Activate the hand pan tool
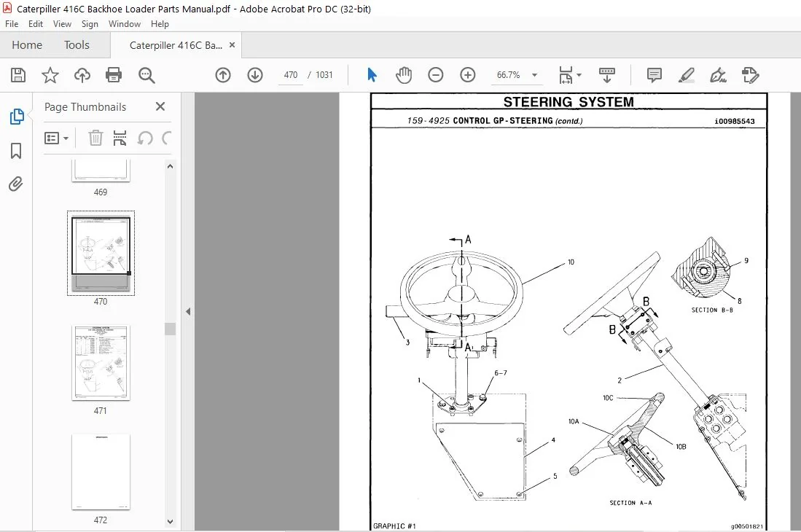The width and height of the screenshot is (801, 532). (x=404, y=75)
